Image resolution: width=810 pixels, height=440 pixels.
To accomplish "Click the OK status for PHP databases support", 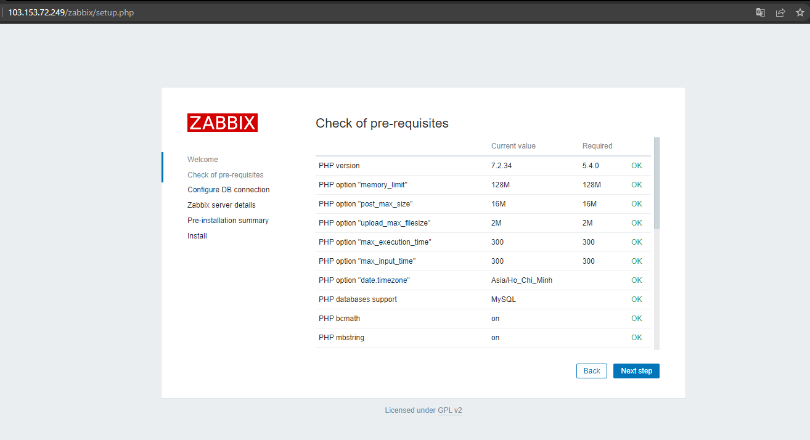I will click(x=636, y=300).
